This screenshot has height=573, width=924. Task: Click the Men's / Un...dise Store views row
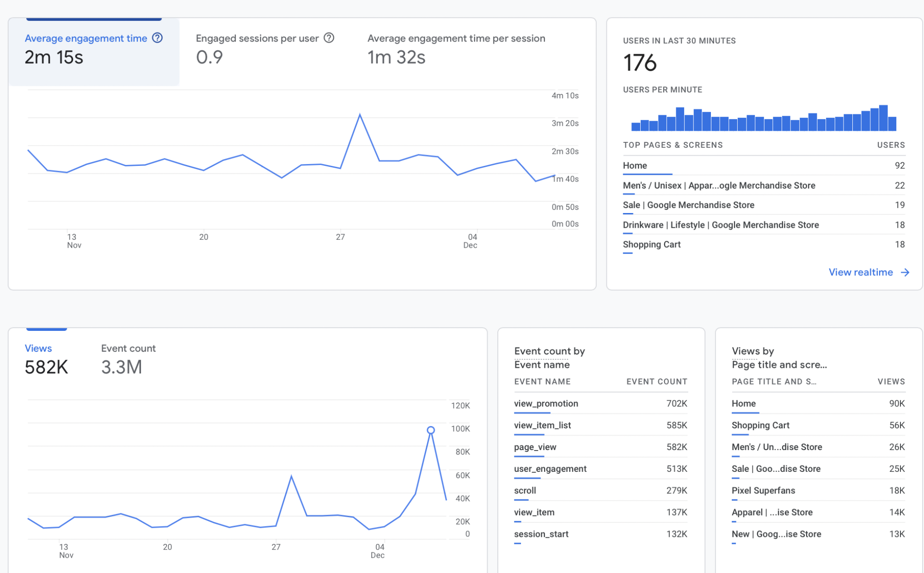click(818, 447)
